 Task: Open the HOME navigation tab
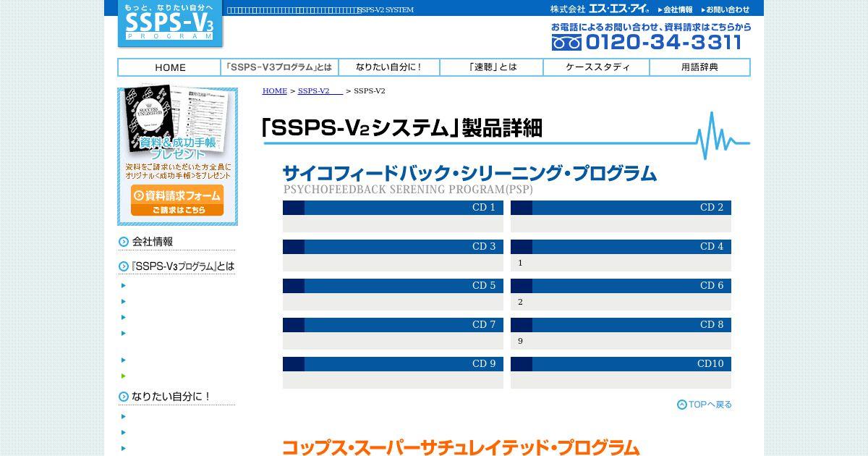point(170,67)
